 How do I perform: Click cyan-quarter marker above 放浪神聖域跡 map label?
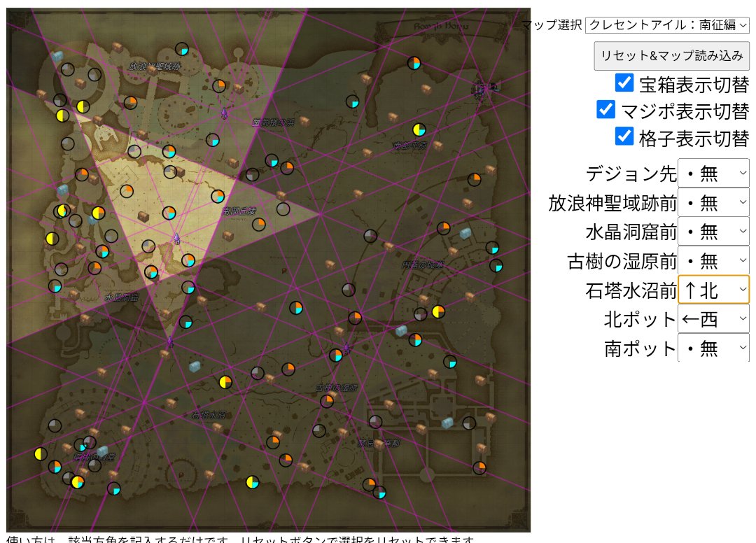(182, 49)
